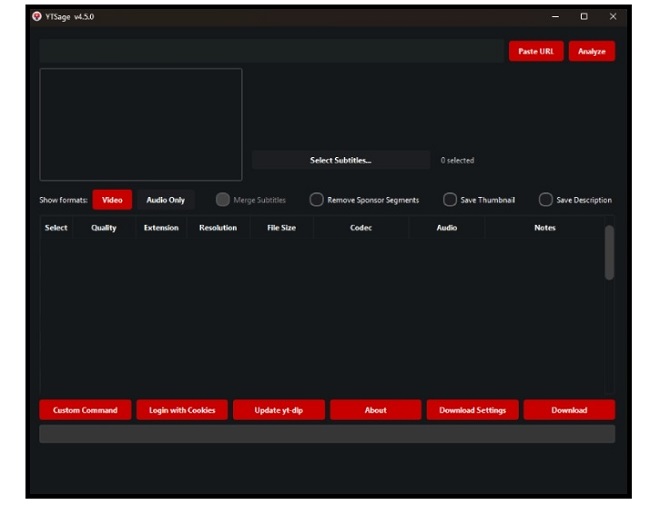Click the YTSage app logo icon

tap(37, 17)
